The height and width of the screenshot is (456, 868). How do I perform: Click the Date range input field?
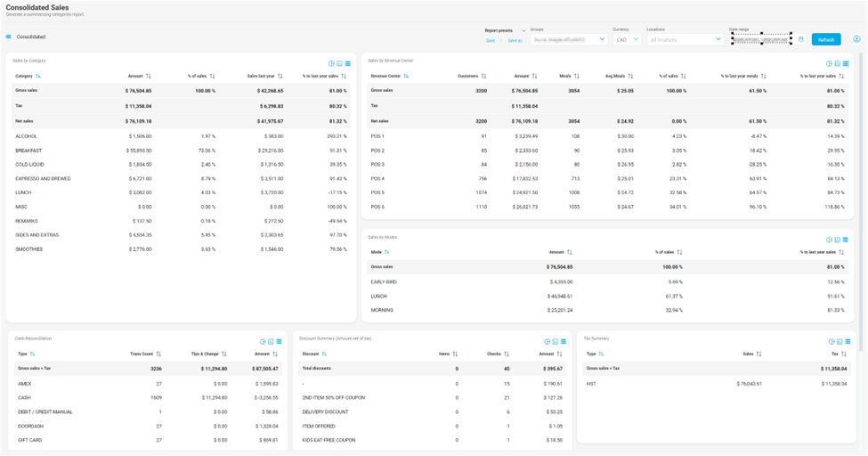(x=762, y=39)
